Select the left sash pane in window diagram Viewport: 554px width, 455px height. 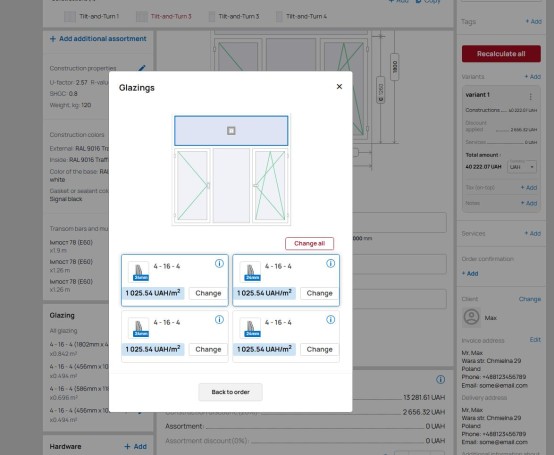coord(192,186)
